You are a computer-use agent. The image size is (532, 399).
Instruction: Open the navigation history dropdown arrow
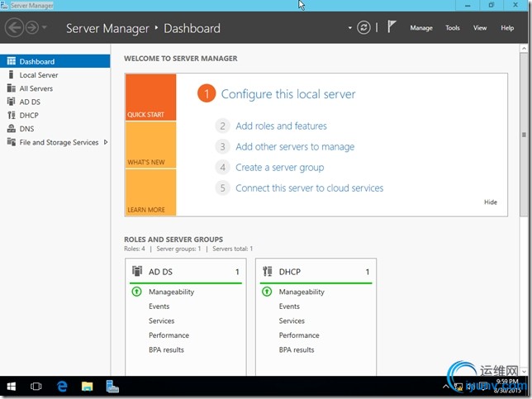45,27
